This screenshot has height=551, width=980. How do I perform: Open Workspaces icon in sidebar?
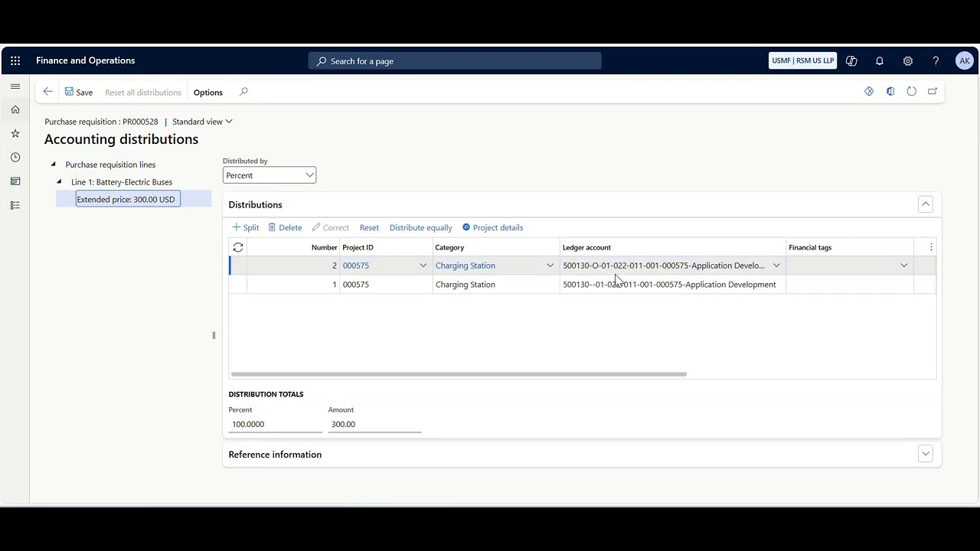tap(15, 181)
